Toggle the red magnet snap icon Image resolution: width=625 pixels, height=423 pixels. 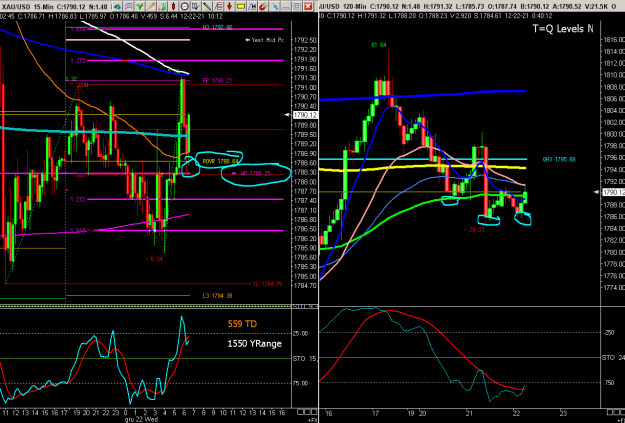click(x=263, y=6)
